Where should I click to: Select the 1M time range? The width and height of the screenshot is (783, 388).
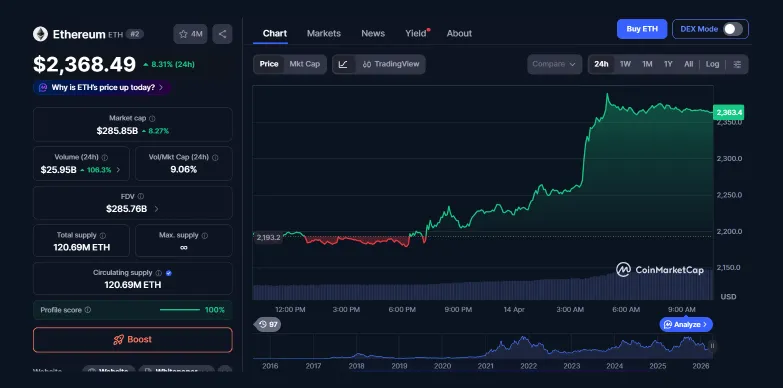[x=647, y=64]
